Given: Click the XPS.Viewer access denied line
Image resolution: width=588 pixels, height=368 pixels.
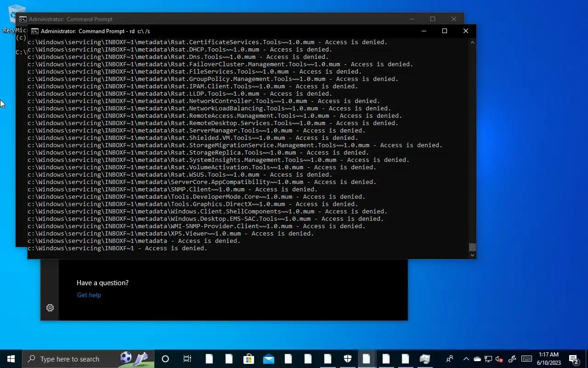Looking at the screenshot, I should pyautogui.click(x=170, y=233).
